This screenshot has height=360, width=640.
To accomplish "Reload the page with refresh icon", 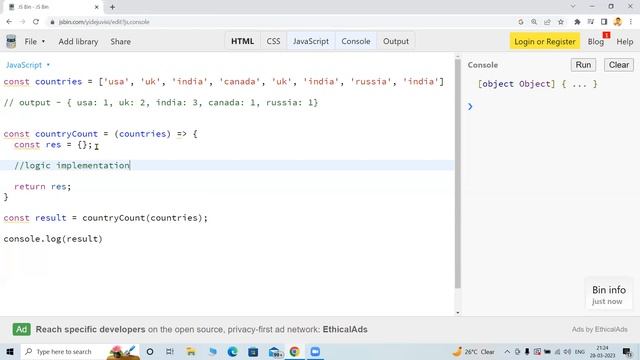I will click(36, 22).
